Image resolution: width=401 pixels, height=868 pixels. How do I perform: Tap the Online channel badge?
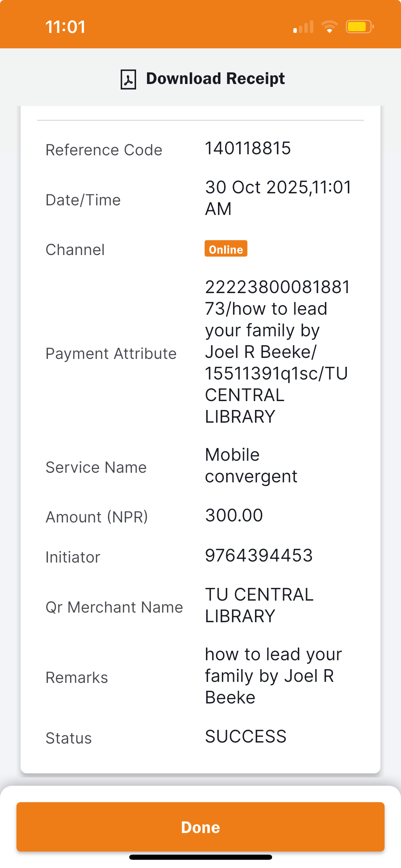[226, 249]
